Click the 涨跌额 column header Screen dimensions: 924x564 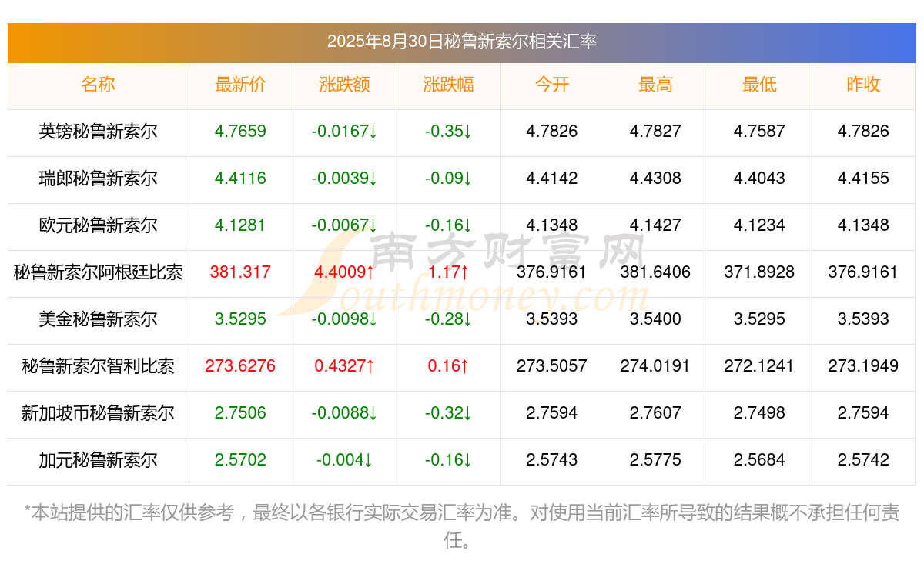tap(345, 85)
